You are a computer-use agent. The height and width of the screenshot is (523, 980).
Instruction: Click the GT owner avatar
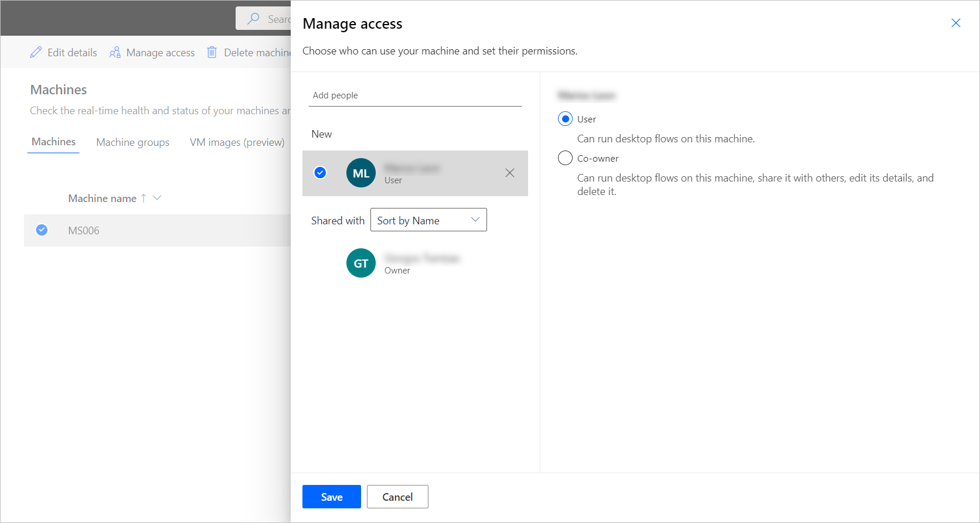[360, 263]
